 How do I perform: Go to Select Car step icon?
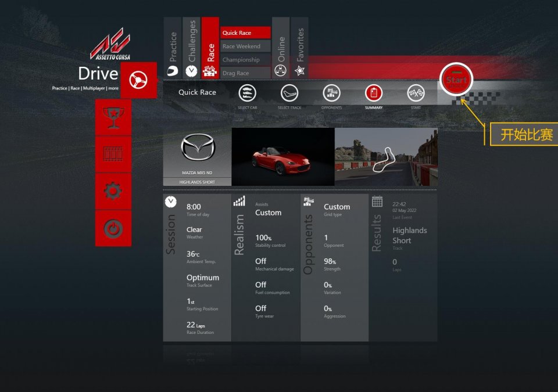point(248,93)
